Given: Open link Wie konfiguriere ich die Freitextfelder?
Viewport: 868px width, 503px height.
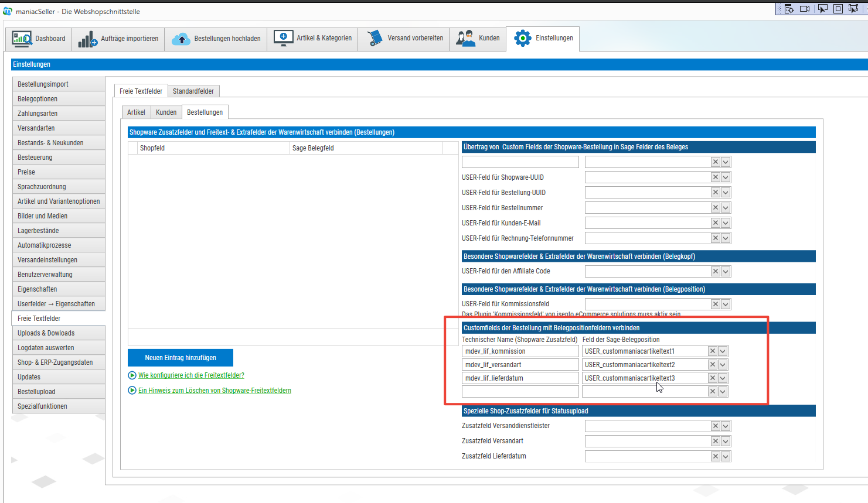Looking at the screenshot, I should tap(191, 375).
